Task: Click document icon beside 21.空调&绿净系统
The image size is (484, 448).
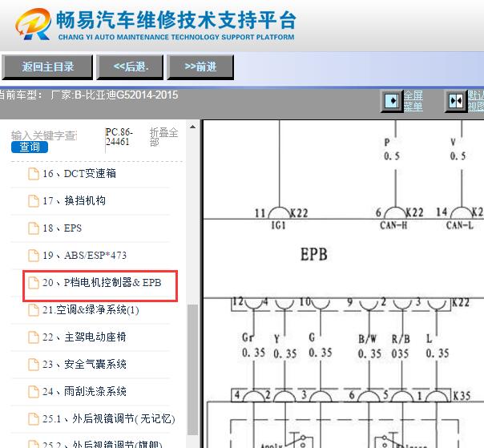Action: click(x=34, y=310)
